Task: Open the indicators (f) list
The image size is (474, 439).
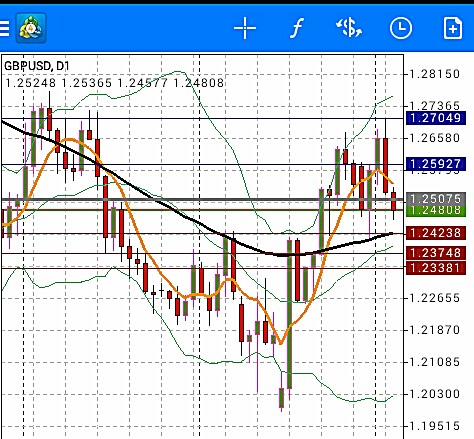Action: pos(297,28)
